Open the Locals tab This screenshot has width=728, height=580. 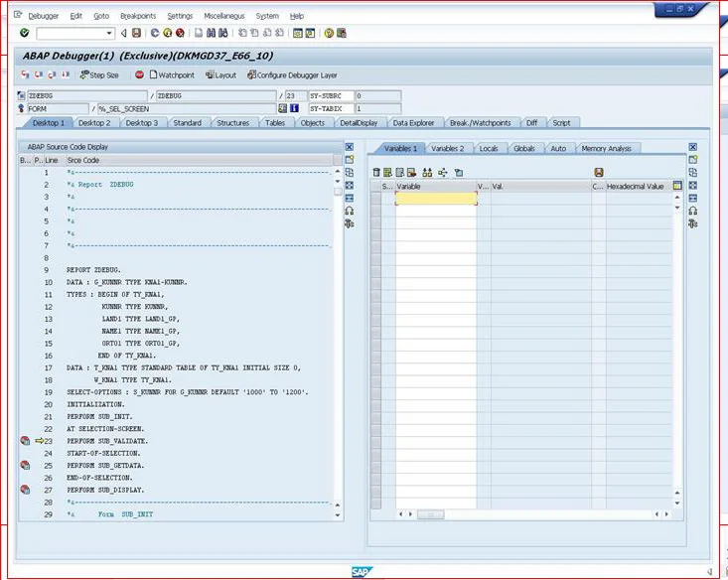(489, 148)
